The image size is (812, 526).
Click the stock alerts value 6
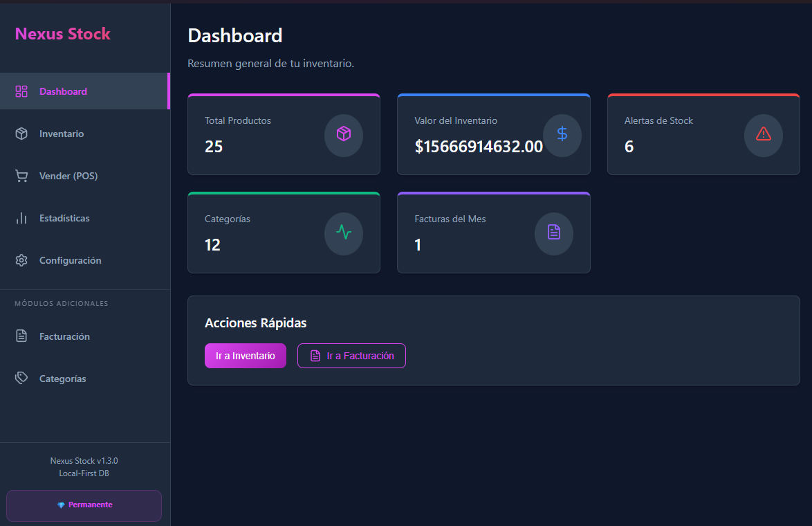pos(629,147)
